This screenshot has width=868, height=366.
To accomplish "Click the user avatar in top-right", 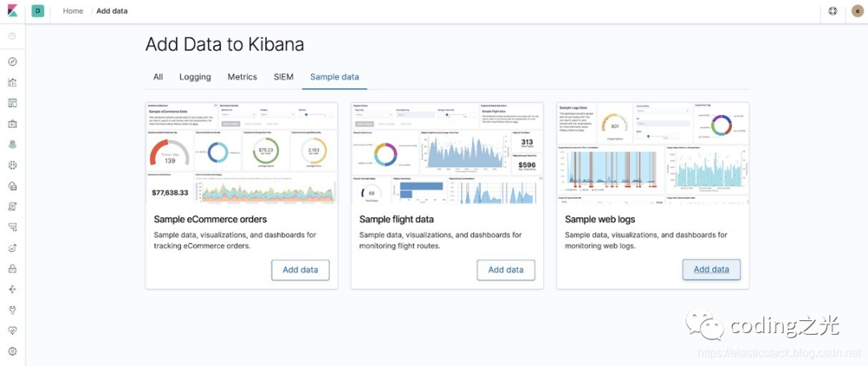I will point(856,11).
